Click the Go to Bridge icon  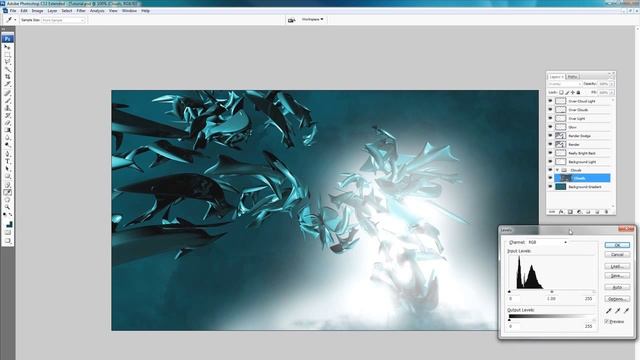coord(291,20)
